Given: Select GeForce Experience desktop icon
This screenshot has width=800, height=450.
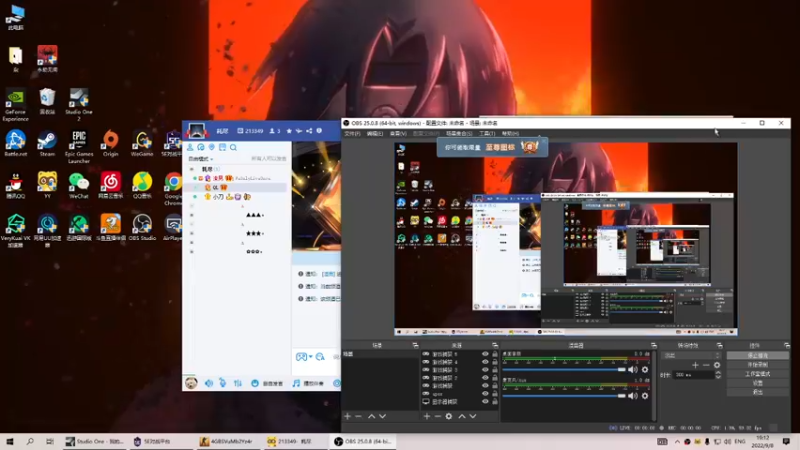Looking at the screenshot, I should (15, 105).
